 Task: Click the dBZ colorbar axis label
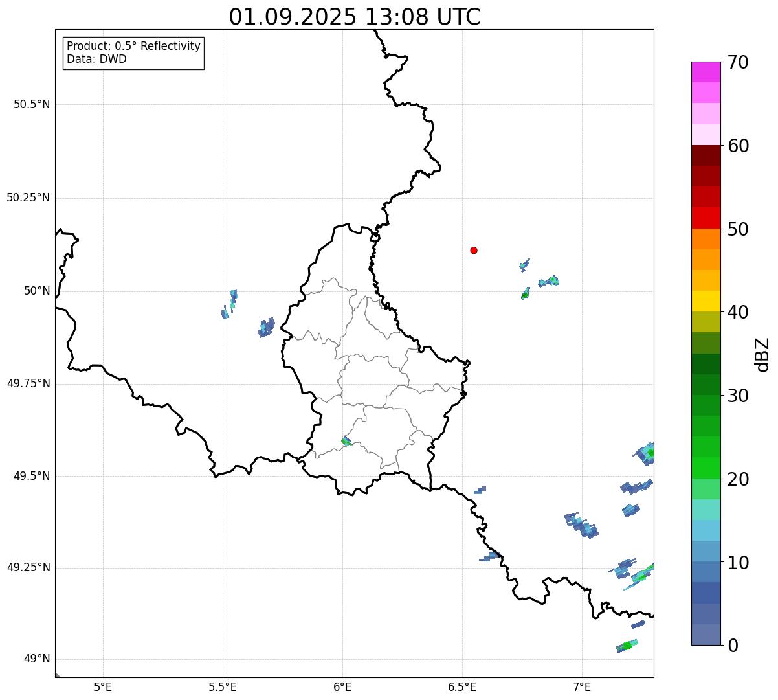[x=762, y=354]
